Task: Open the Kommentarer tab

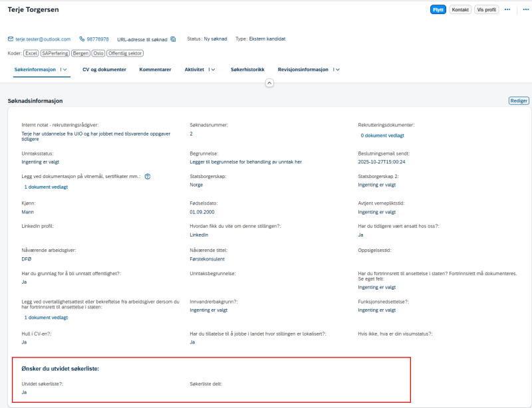Action: [x=155, y=70]
